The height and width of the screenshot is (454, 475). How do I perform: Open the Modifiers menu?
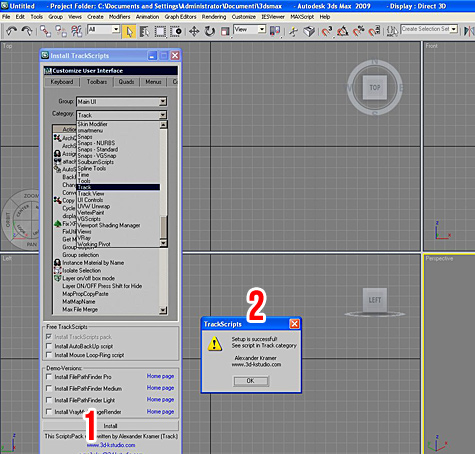tap(120, 17)
